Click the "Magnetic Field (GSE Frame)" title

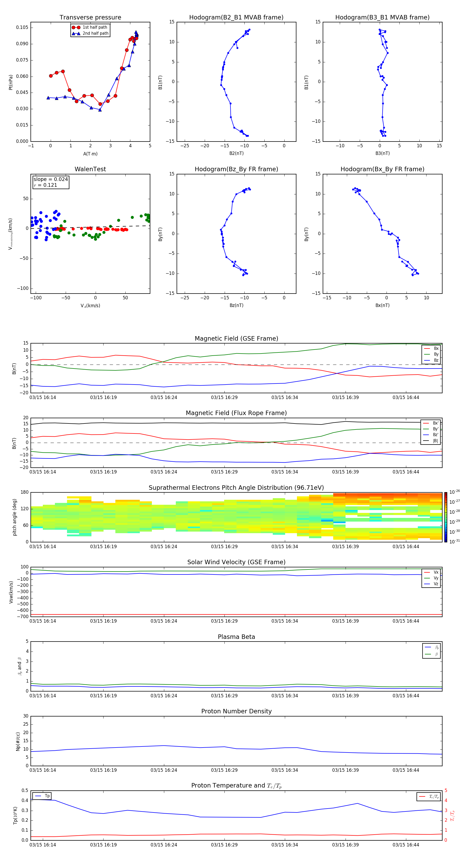(236, 339)
